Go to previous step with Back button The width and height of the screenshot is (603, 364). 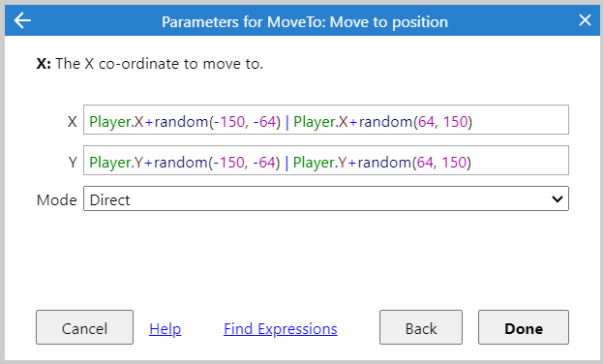click(x=421, y=327)
